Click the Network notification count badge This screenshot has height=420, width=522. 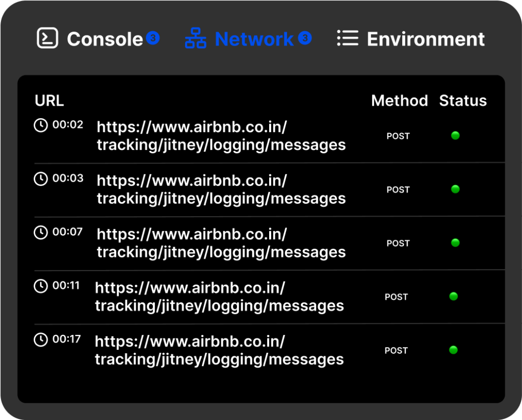tap(305, 38)
